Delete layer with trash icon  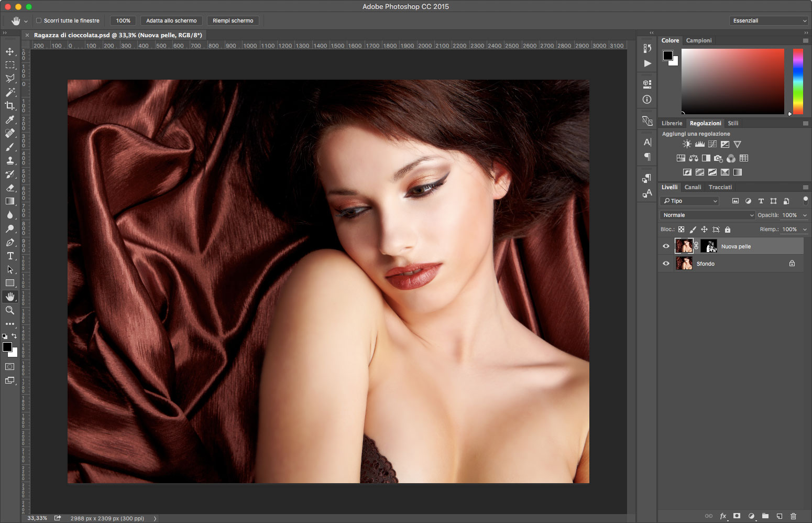click(x=793, y=516)
